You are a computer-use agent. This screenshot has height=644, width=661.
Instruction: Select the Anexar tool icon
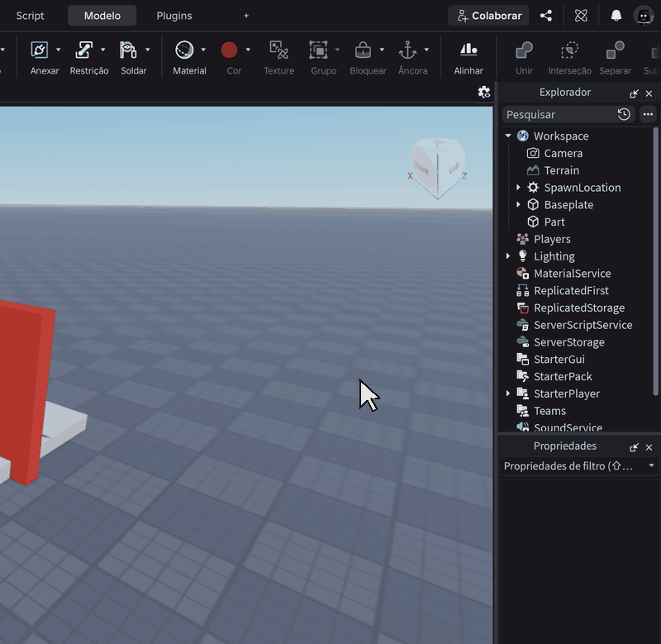tap(39, 50)
